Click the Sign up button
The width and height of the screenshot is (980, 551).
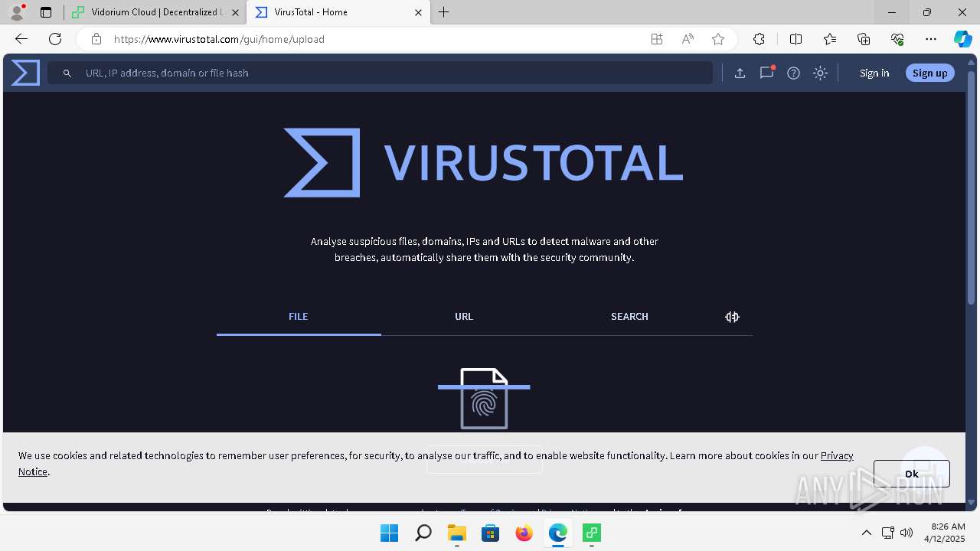tap(930, 73)
